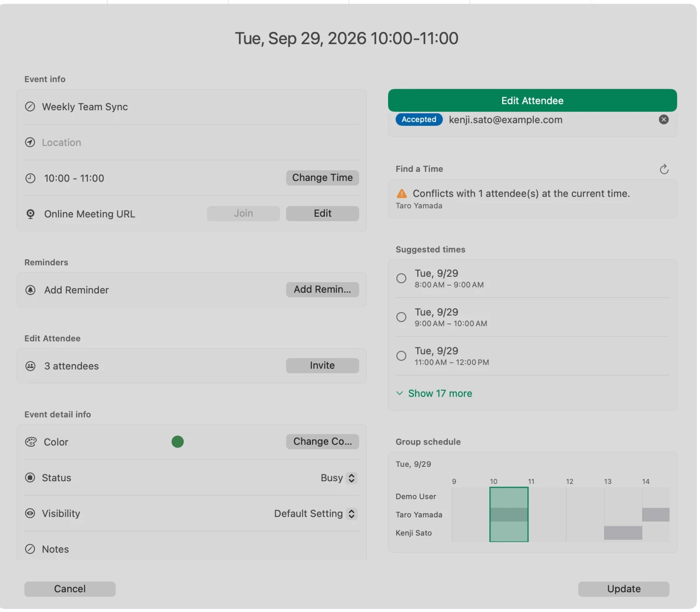Screen dimensions: 700x612
Task: Click the eye icon beside Visibility
Action: click(30, 514)
